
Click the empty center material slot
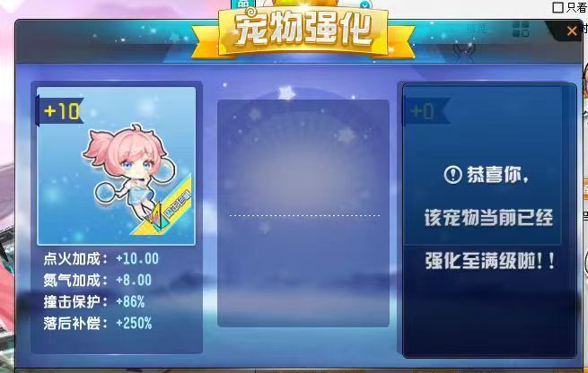tap(303, 213)
